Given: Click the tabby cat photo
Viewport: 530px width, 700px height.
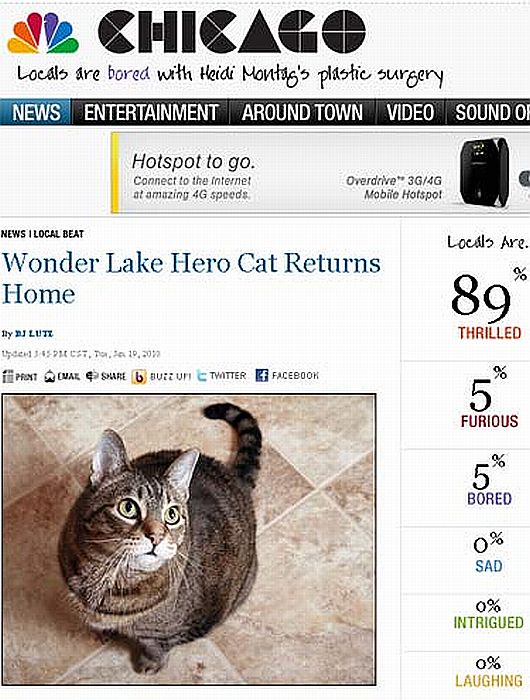Looking at the screenshot, I should pos(189,539).
